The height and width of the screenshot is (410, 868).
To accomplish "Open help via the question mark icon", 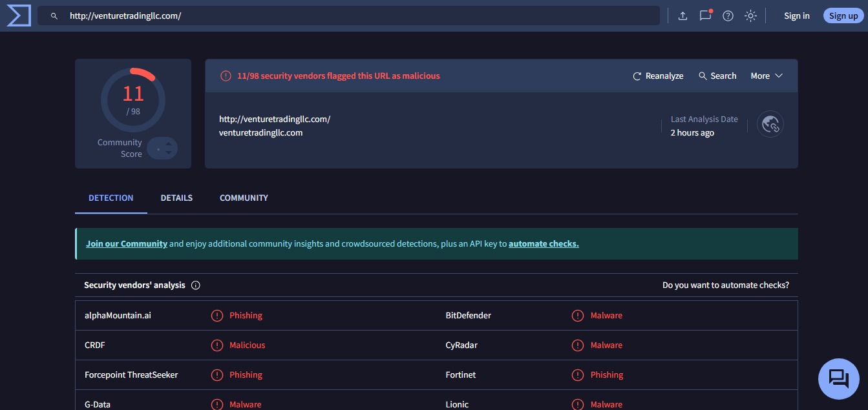I will (x=728, y=16).
